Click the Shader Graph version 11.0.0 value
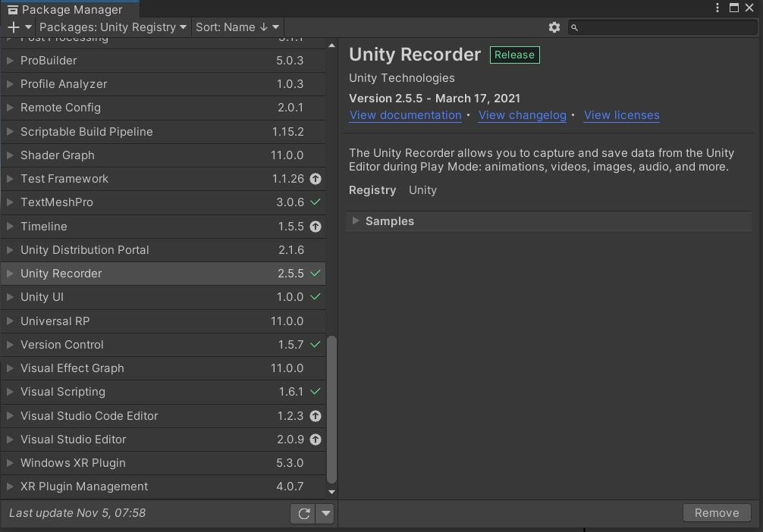763x532 pixels. tap(287, 155)
